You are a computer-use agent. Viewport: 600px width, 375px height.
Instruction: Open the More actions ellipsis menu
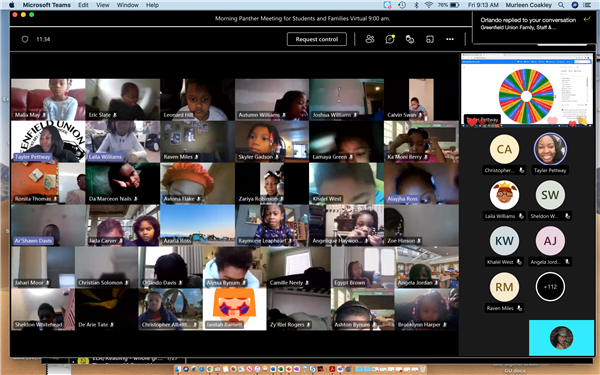[x=450, y=39]
